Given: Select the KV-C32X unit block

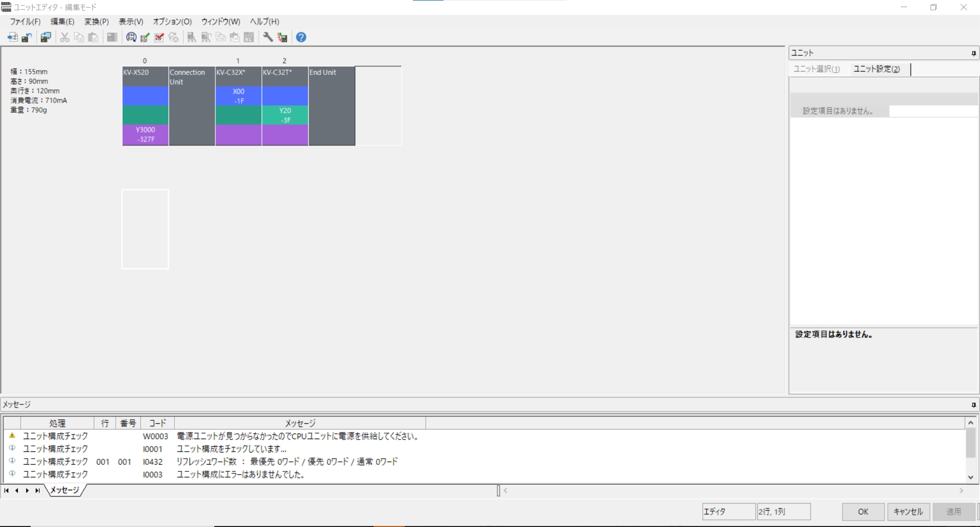Looking at the screenshot, I should click(238, 106).
